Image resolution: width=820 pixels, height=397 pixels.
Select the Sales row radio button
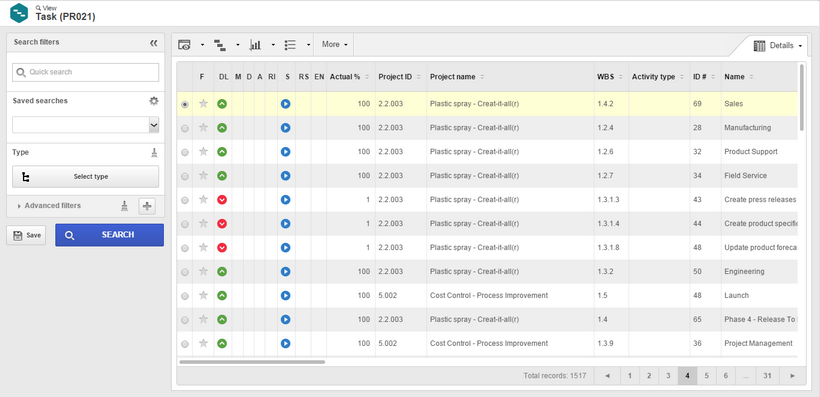pyautogui.click(x=185, y=105)
